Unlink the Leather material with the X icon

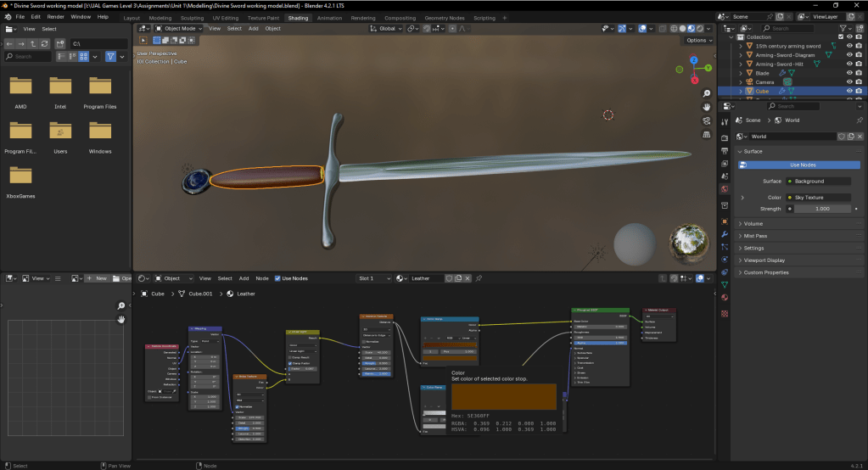coord(468,278)
